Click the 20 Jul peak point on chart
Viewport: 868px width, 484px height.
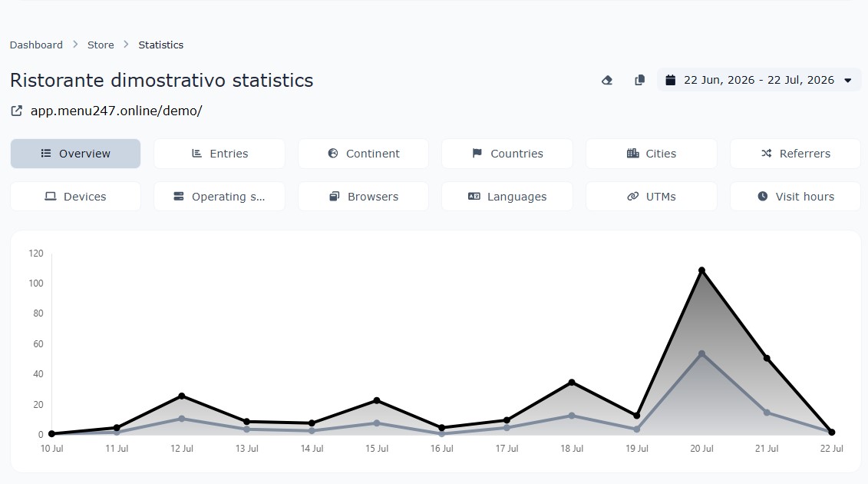(702, 270)
